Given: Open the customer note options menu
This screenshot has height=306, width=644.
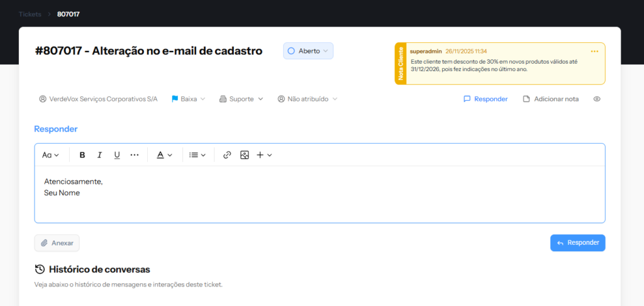Looking at the screenshot, I should tap(594, 51).
